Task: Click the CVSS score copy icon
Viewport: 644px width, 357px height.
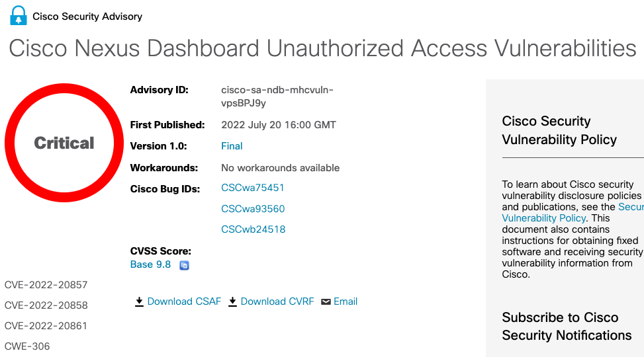Action: click(185, 265)
